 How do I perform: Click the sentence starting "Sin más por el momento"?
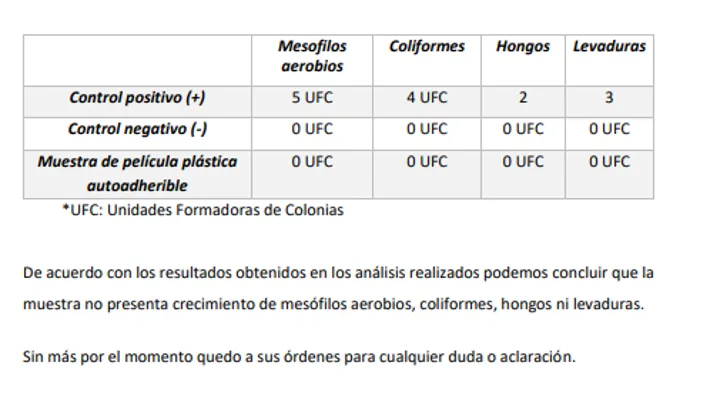(299, 356)
